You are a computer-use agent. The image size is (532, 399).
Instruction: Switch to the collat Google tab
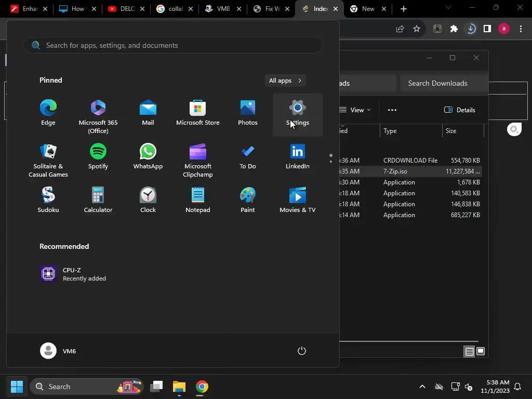pyautogui.click(x=174, y=9)
